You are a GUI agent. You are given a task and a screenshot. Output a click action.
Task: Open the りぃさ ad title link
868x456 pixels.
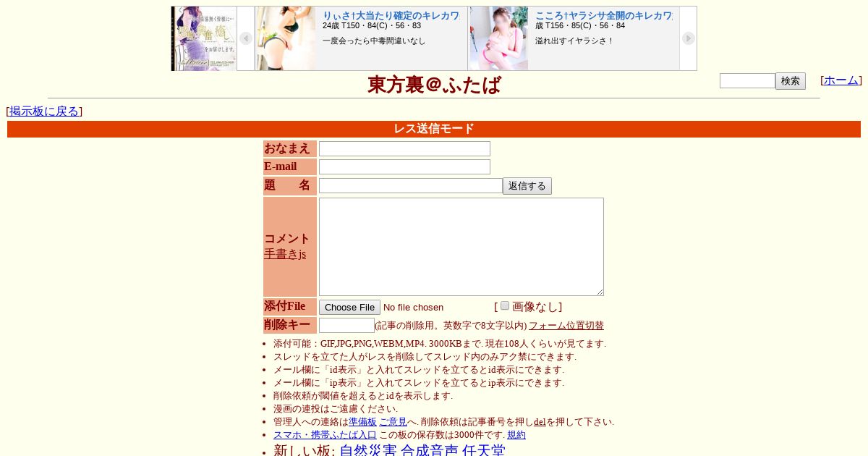click(391, 15)
